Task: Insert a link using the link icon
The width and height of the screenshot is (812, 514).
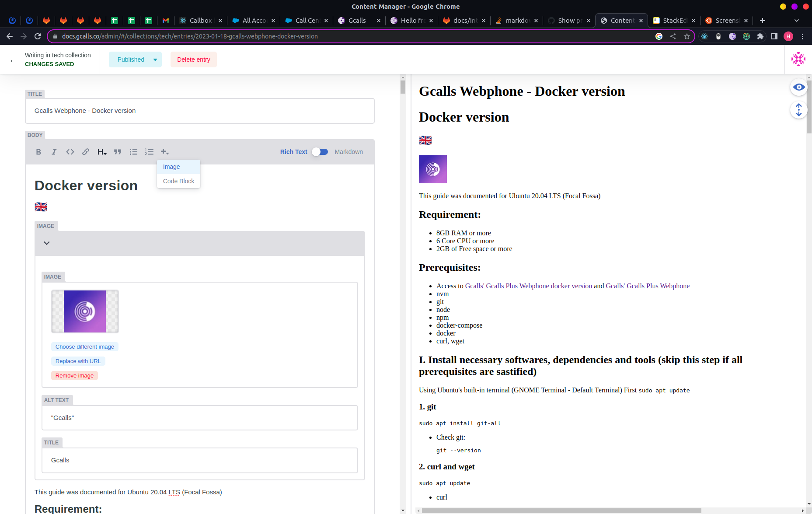Action: (x=86, y=152)
